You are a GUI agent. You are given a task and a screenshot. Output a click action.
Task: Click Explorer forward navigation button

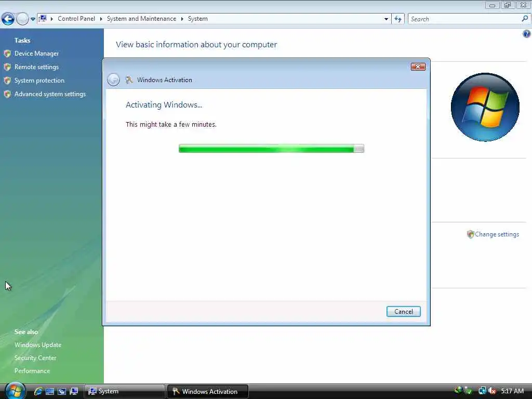pos(22,19)
